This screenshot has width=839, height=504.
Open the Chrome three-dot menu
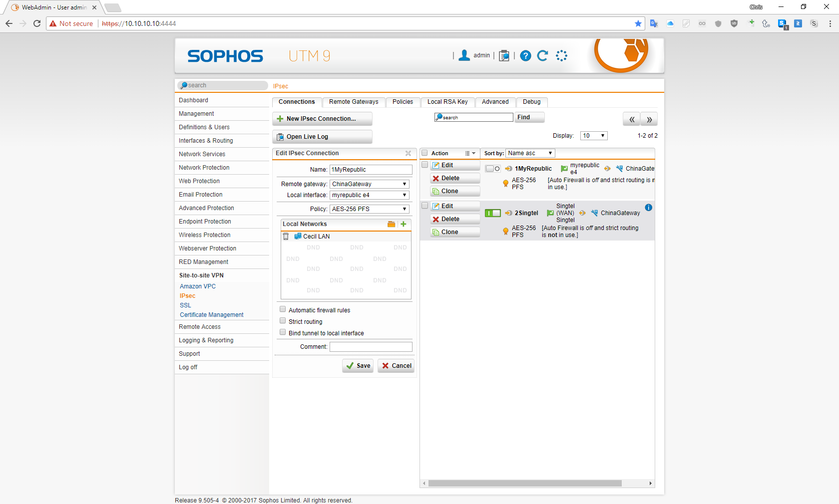pos(830,23)
